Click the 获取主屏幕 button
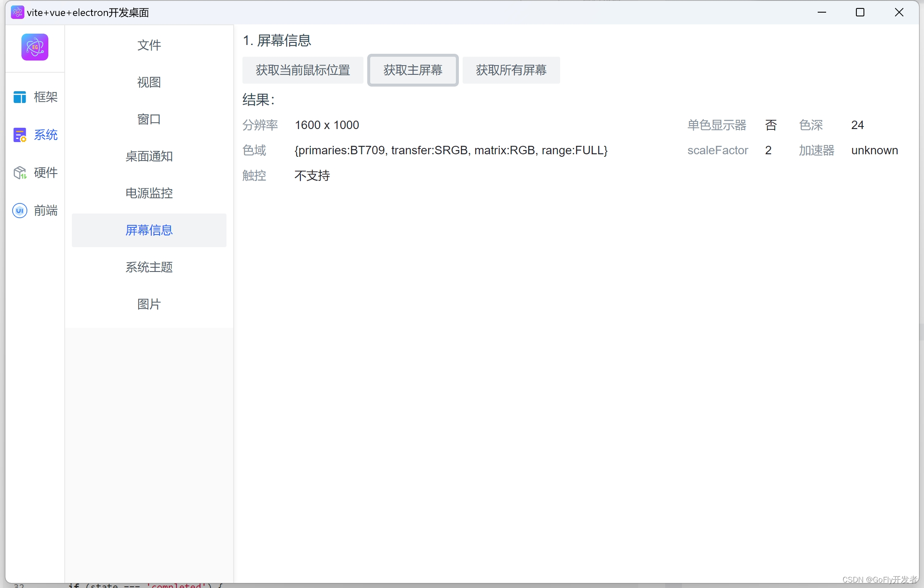 pyautogui.click(x=413, y=70)
